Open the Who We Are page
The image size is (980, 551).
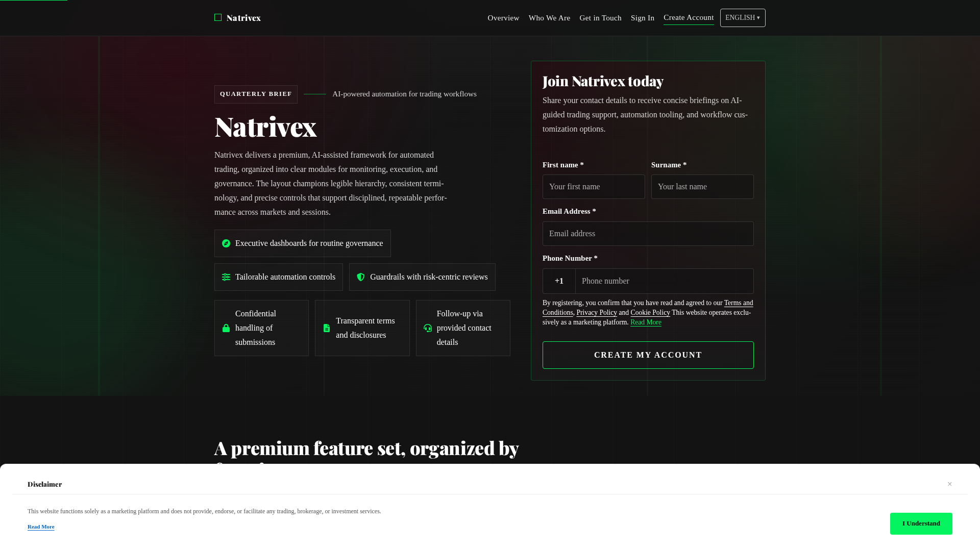(549, 18)
